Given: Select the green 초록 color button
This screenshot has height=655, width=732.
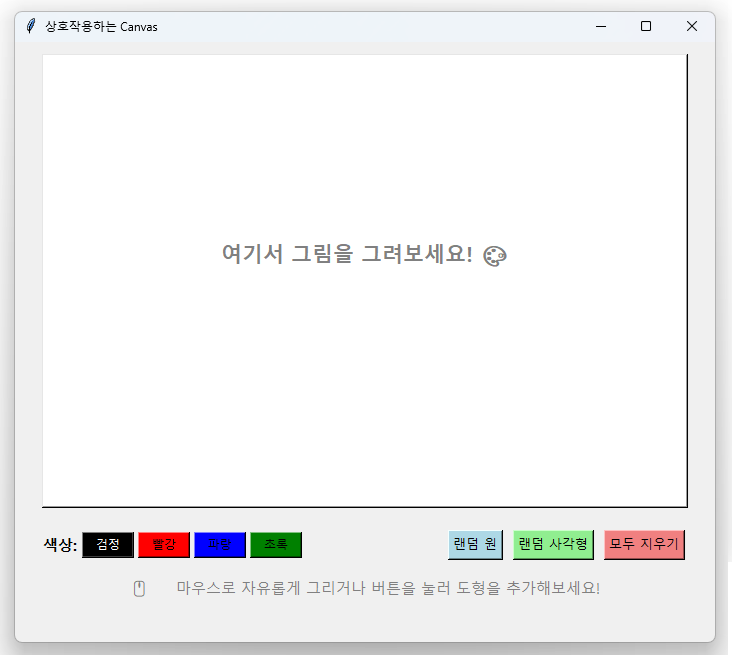Looking at the screenshot, I should 276,544.
